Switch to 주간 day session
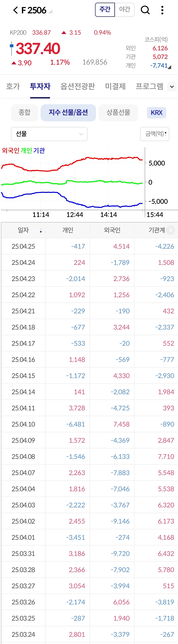The height and width of the screenshot is (644, 178). (x=105, y=10)
